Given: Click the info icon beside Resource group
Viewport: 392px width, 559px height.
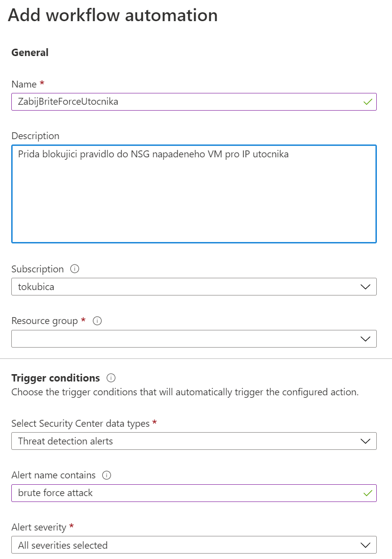Looking at the screenshot, I should point(97,321).
